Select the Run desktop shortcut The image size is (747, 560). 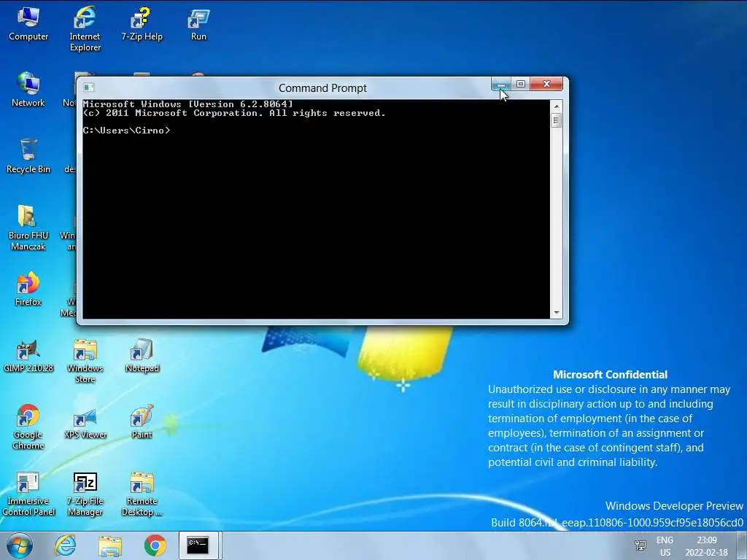pyautogui.click(x=198, y=24)
